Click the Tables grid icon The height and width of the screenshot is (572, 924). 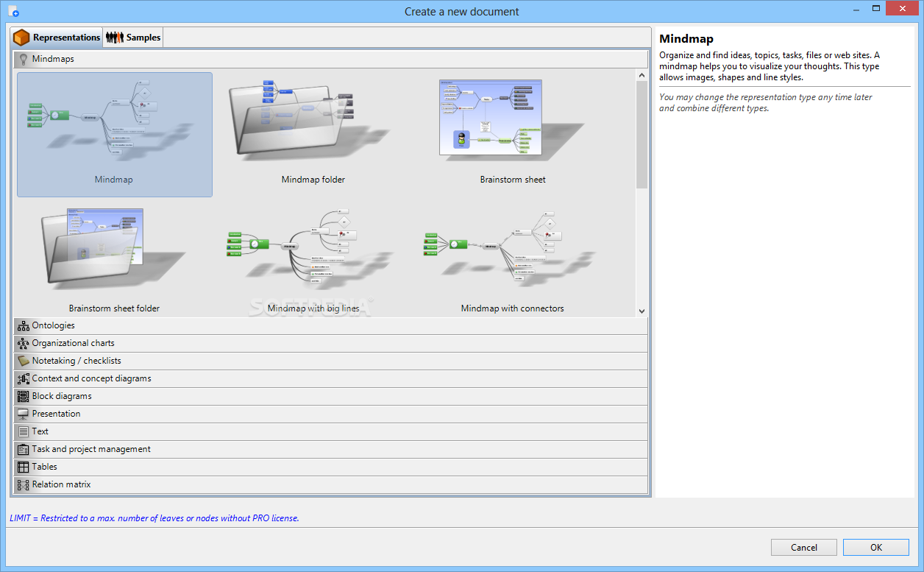[x=24, y=467]
